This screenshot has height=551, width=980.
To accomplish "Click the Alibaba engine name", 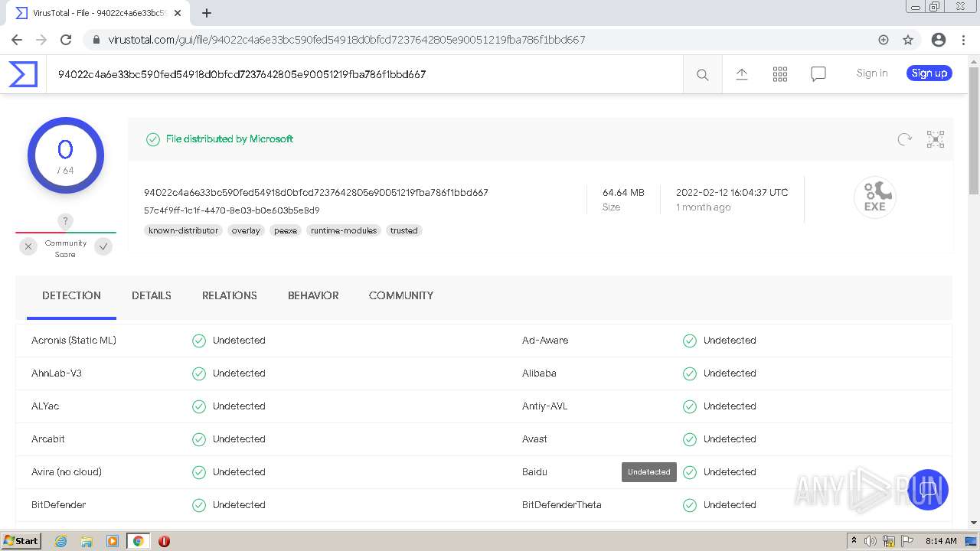I will tap(539, 373).
